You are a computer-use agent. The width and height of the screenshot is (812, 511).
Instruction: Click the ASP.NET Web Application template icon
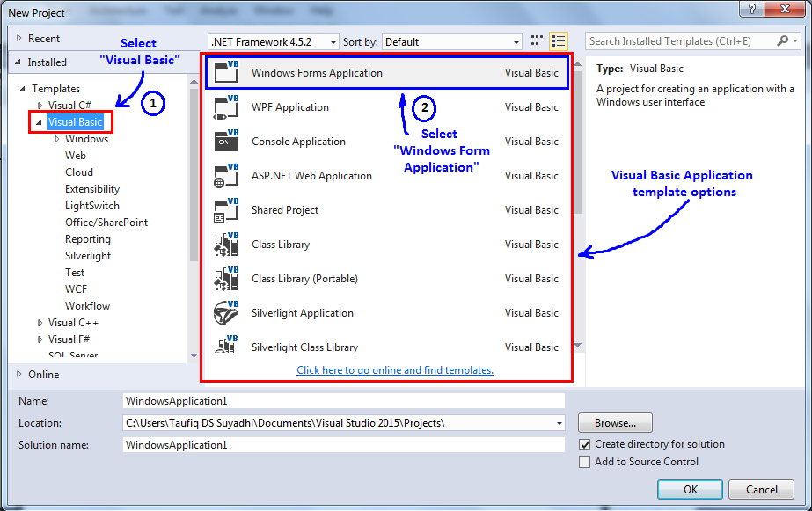[226, 176]
